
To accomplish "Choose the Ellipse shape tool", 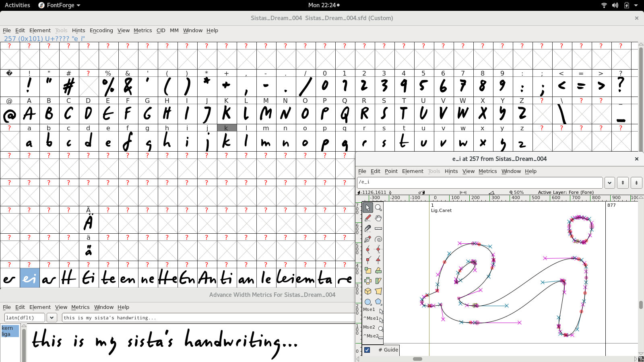I will tap(367, 302).
